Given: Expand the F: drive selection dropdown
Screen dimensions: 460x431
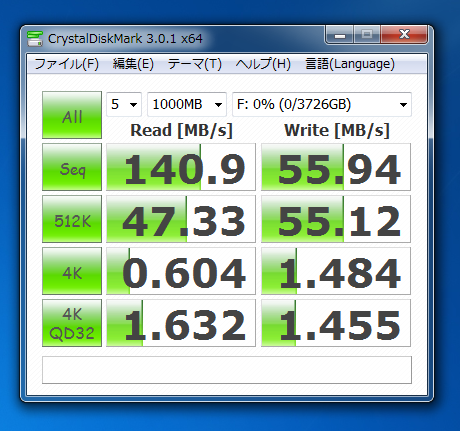Looking at the screenshot, I should [x=322, y=104].
